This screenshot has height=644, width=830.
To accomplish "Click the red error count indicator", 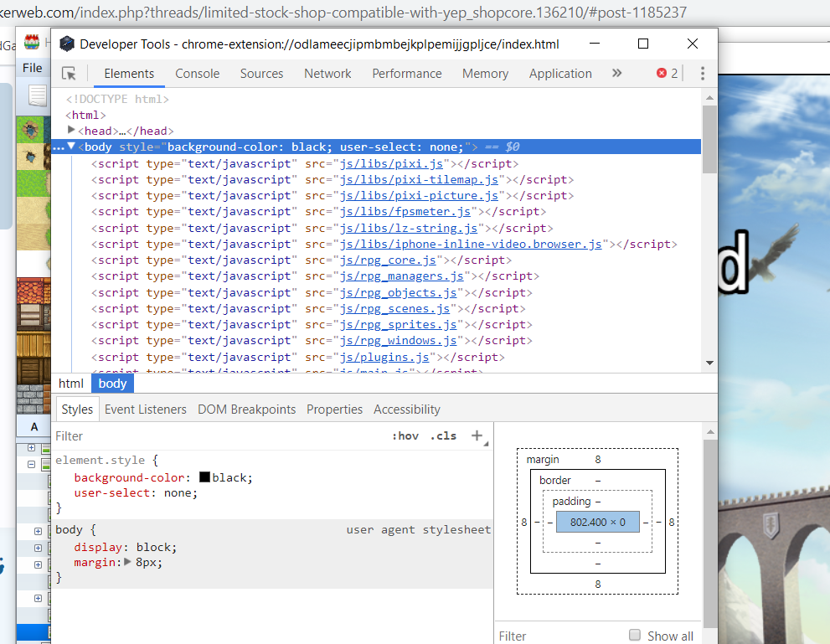I will [x=667, y=73].
